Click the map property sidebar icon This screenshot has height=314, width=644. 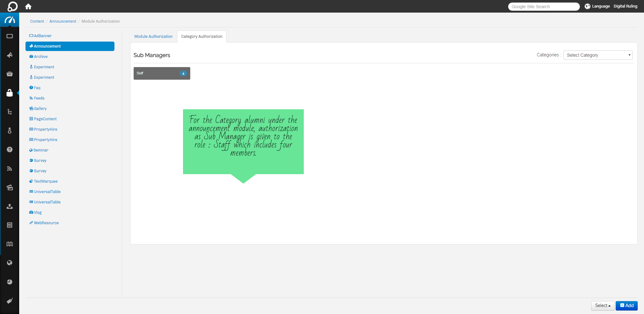point(10,244)
